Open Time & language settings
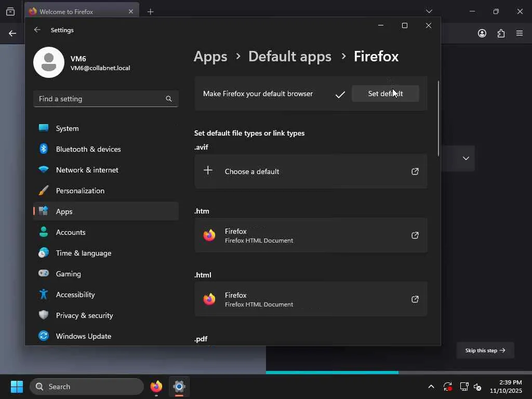The height and width of the screenshot is (399, 532). tap(106, 253)
